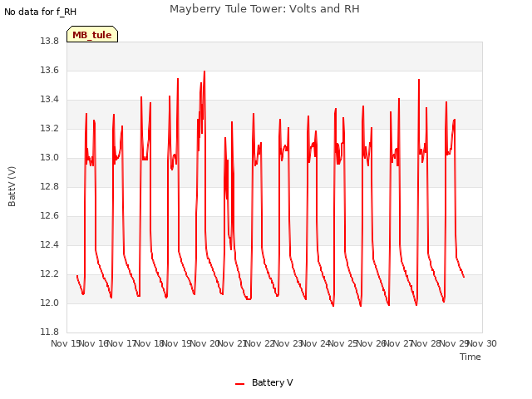
Task: Click the 'Nov 28' x-axis date label
Action: click(426, 343)
